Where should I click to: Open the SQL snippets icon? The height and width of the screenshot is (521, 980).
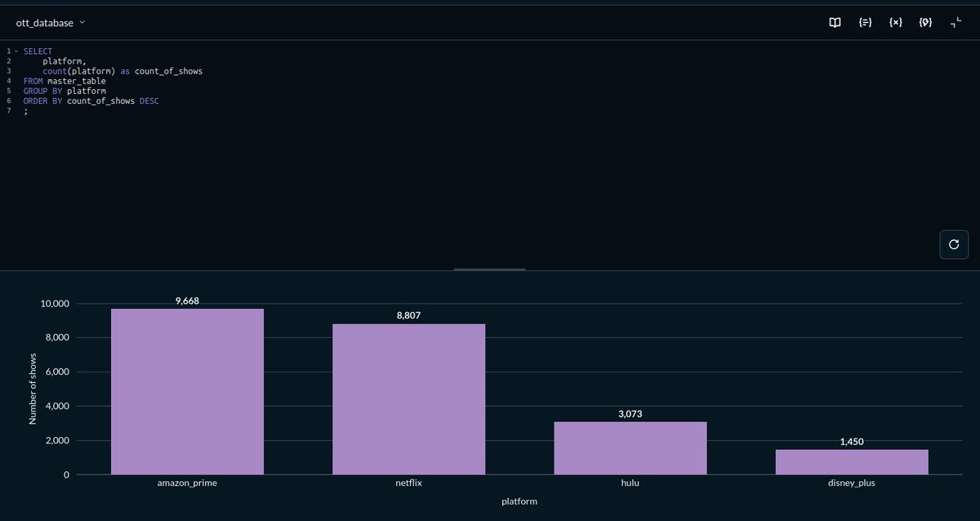925,23
